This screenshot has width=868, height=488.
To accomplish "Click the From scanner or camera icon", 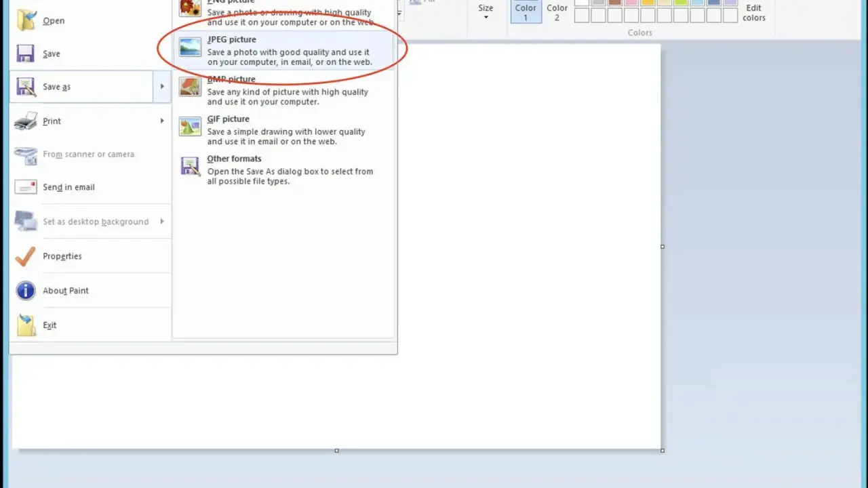I will 26,155.
